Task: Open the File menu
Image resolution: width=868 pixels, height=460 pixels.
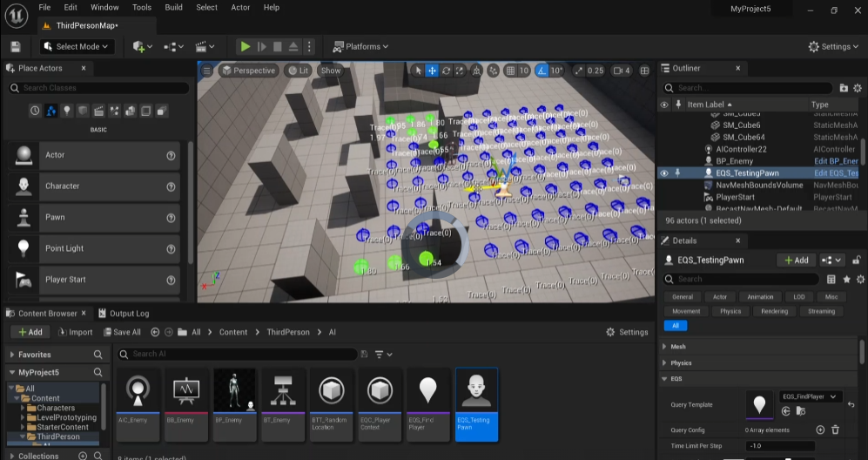Action: click(x=45, y=7)
